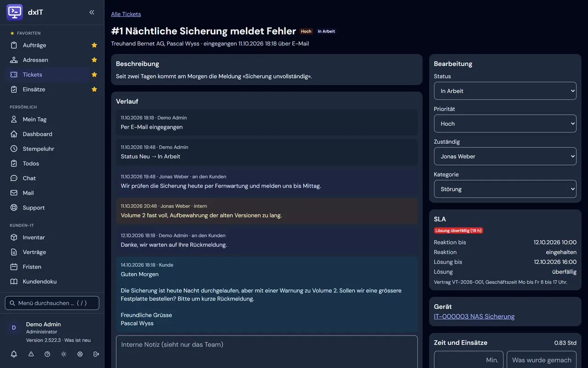Open the Kategorie dropdown
The height and width of the screenshot is (368, 588).
point(505,189)
